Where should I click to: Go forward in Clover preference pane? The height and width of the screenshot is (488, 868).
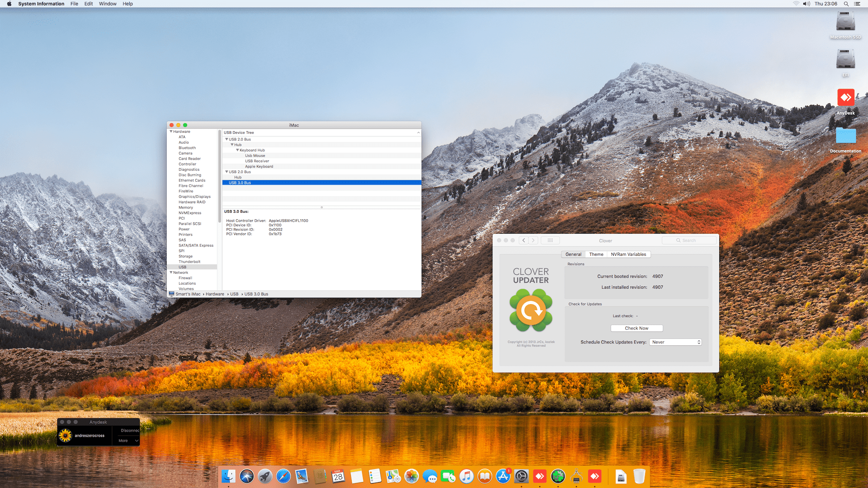[533, 240]
